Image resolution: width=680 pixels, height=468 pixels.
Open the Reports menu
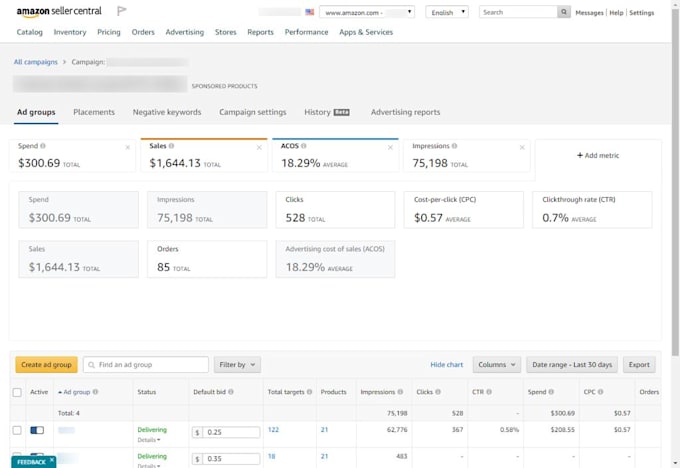[x=260, y=32]
